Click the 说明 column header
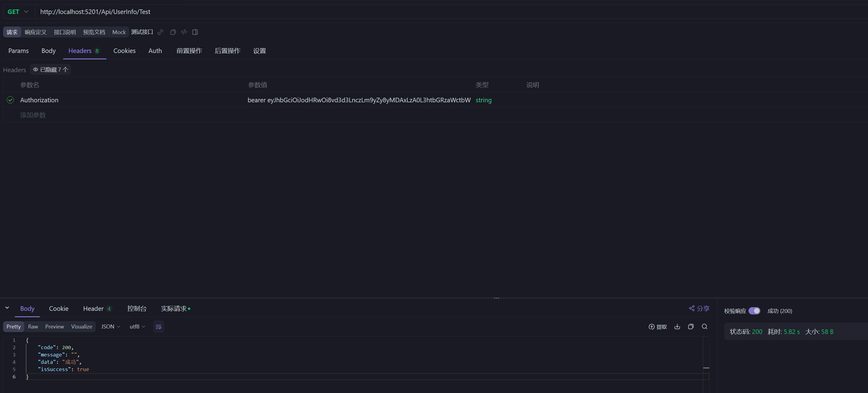The image size is (868, 393). tap(532, 85)
